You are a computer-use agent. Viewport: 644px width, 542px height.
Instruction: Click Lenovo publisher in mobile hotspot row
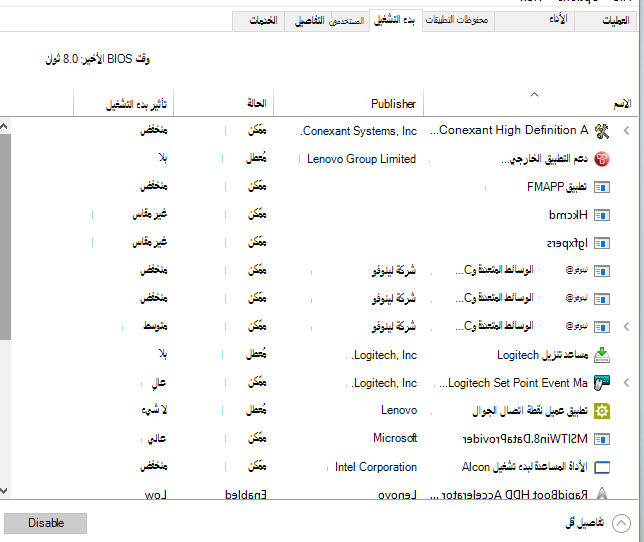(x=399, y=410)
